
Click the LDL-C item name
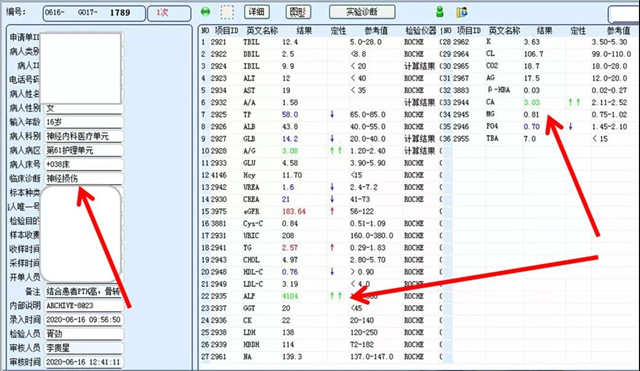(253, 284)
